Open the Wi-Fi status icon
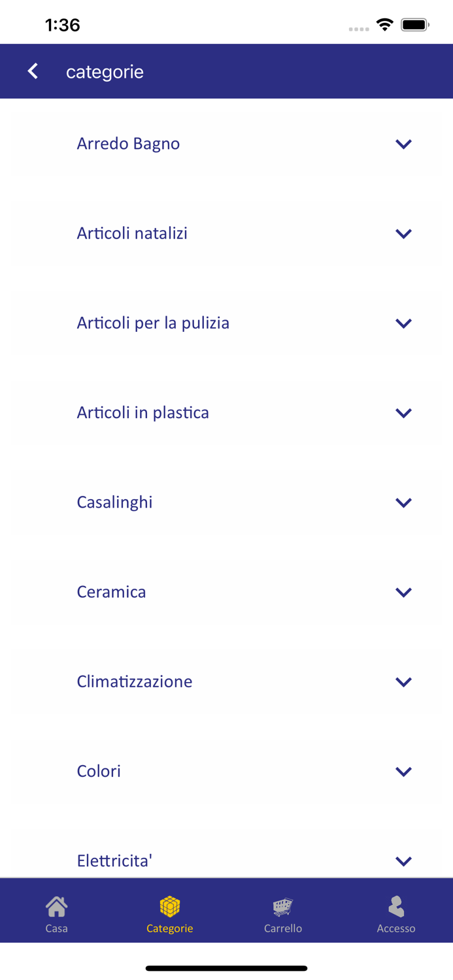This screenshot has width=453, height=980. [x=384, y=24]
